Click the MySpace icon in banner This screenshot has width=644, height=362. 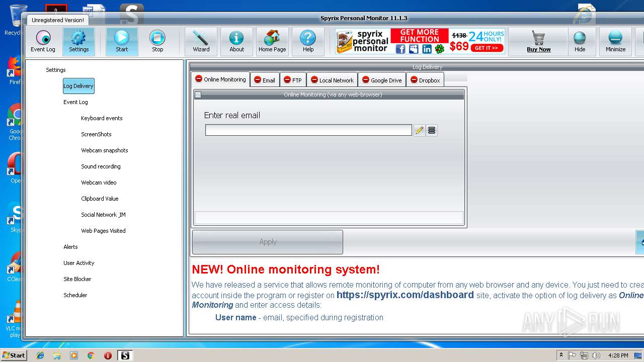[414, 49]
